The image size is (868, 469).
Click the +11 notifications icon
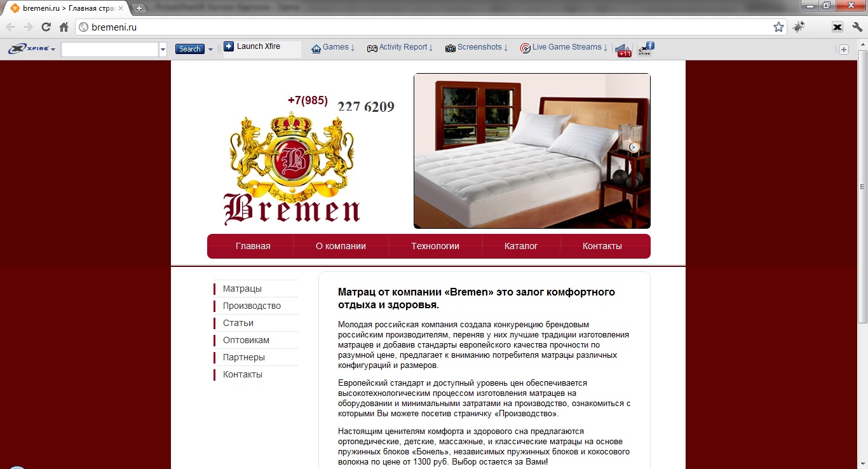coord(623,49)
